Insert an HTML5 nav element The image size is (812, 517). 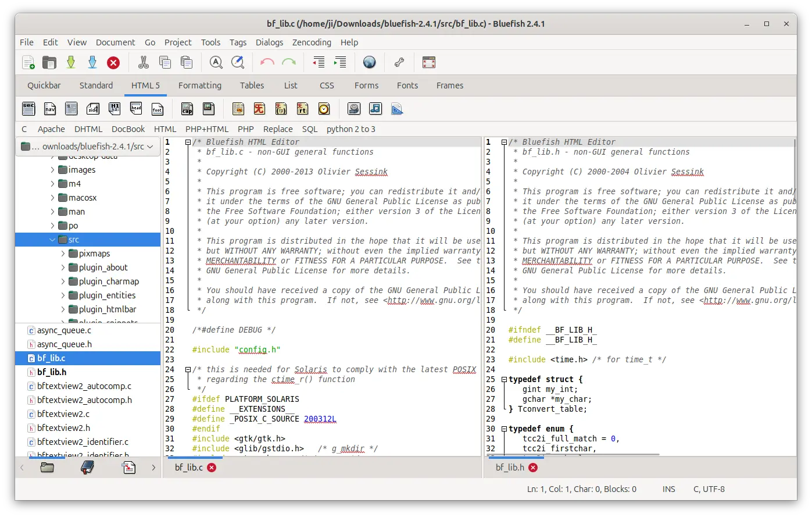click(x=50, y=109)
